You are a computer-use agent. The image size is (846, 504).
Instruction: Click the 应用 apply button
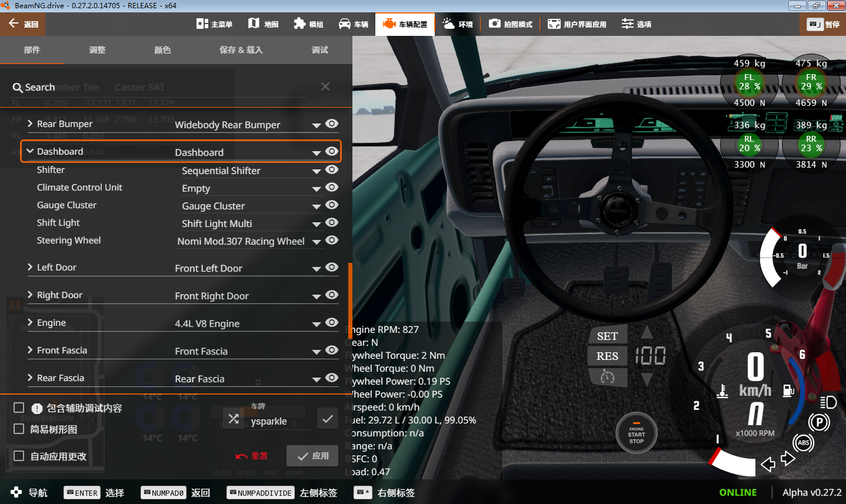click(312, 455)
